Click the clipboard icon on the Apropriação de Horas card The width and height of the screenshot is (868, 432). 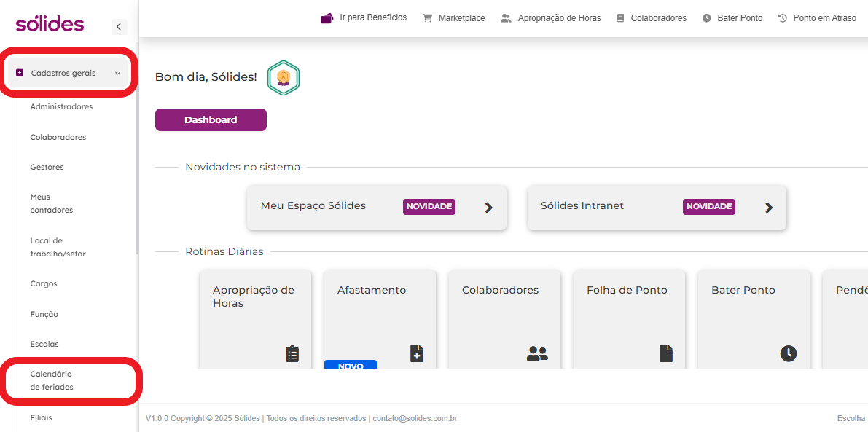(292, 353)
